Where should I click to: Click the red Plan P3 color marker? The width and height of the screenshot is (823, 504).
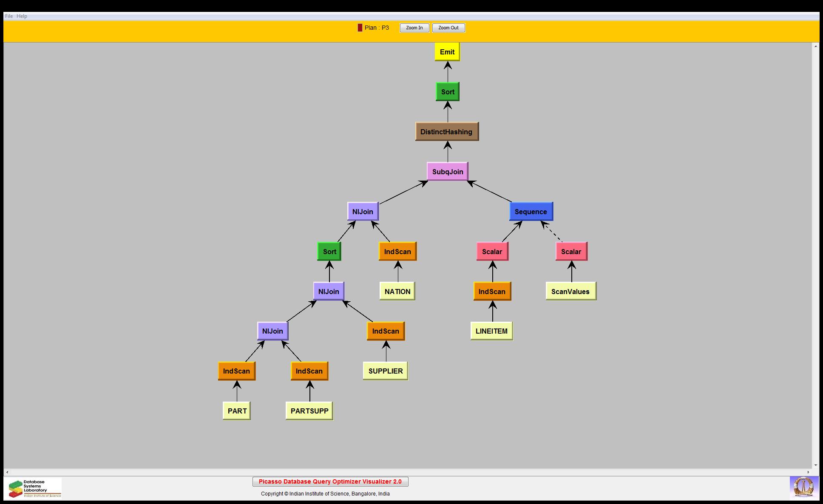(x=360, y=28)
